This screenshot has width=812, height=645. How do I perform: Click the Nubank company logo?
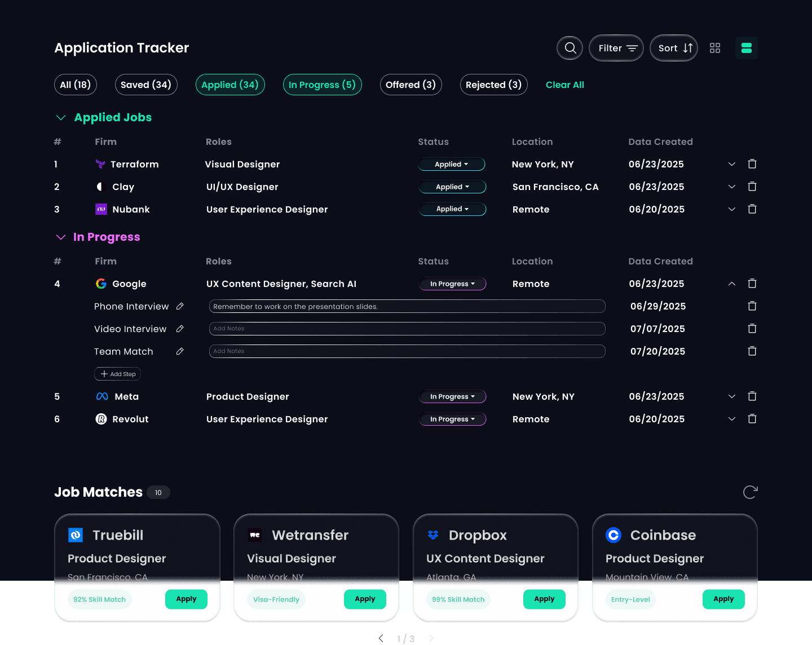[x=101, y=209]
